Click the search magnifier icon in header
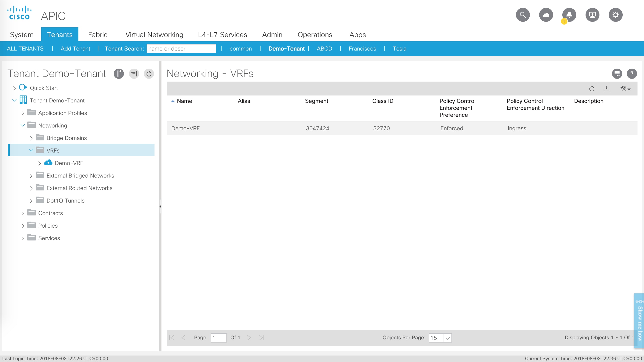This screenshot has width=644, height=362. (x=522, y=15)
